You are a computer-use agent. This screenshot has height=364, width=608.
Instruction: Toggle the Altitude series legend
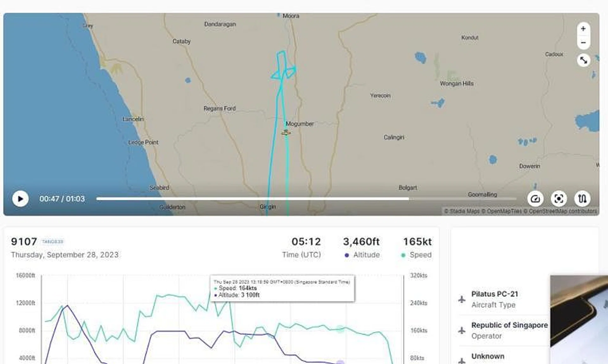(362, 255)
